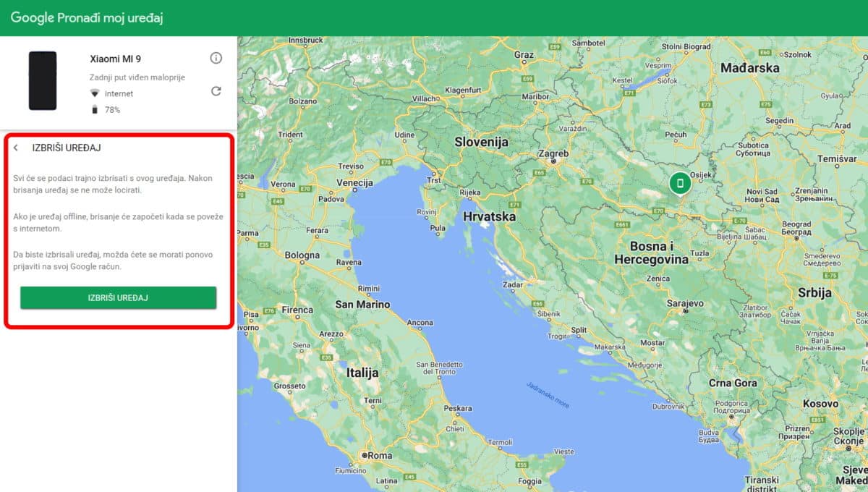
Task: Click the Xiaomi MI 9 device name
Action: tap(116, 59)
